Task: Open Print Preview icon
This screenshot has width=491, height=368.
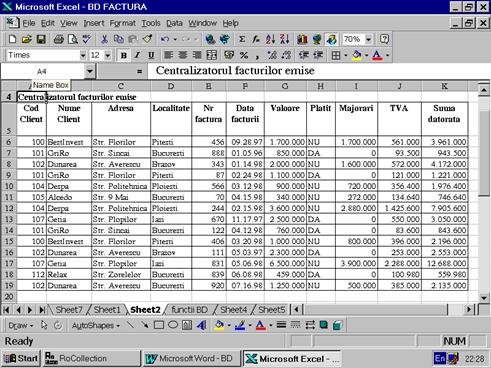Action: tap(73, 39)
